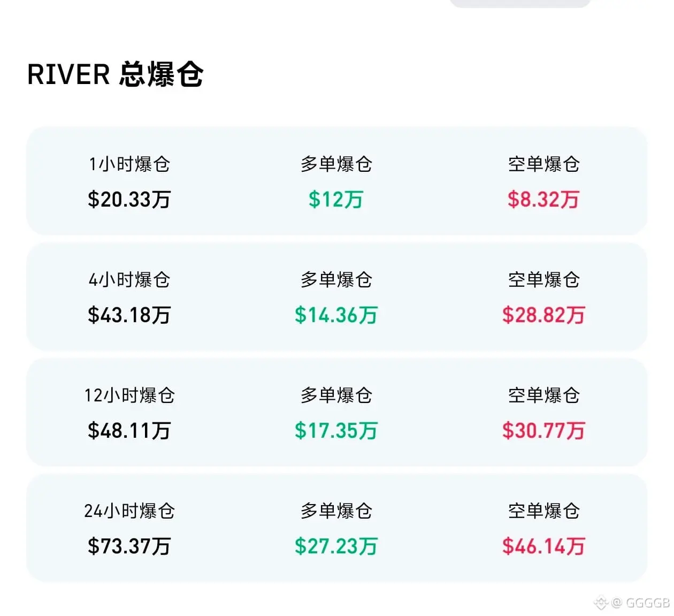Screen dimensions: 674x616
Task: Click the red $30.77万 value
Action: pyautogui.click(x=543, y=431)
